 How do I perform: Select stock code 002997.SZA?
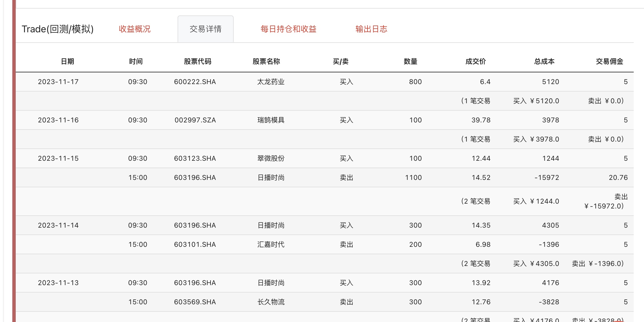195,120
